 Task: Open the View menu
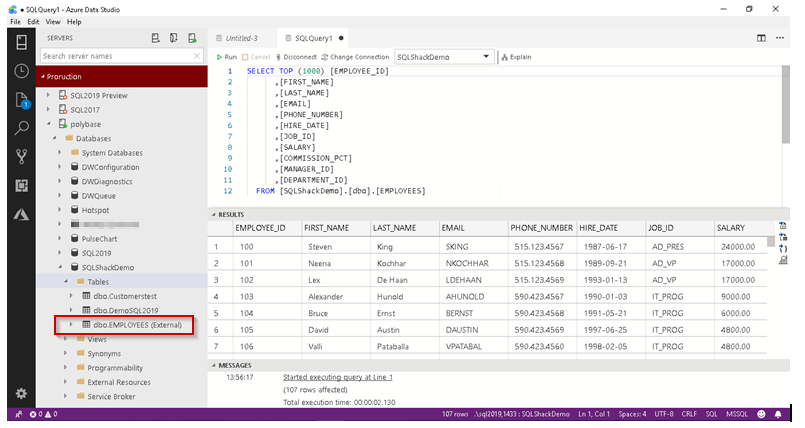tap(52, 20)
